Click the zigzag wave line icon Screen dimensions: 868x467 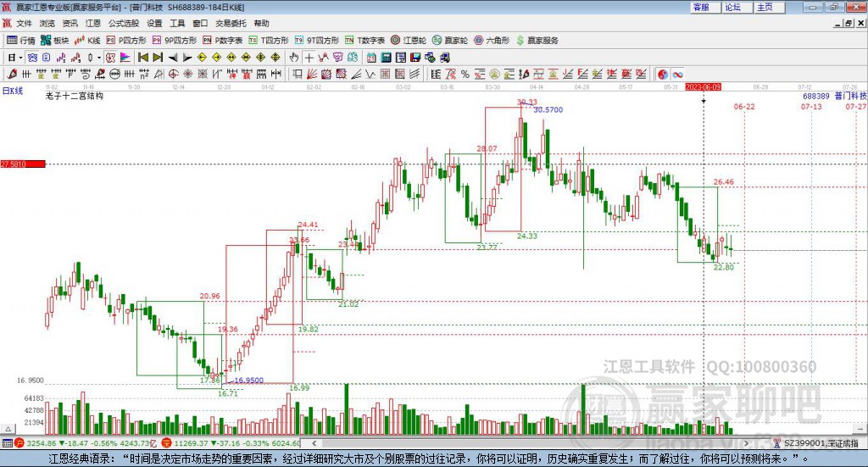pos(370,74)
